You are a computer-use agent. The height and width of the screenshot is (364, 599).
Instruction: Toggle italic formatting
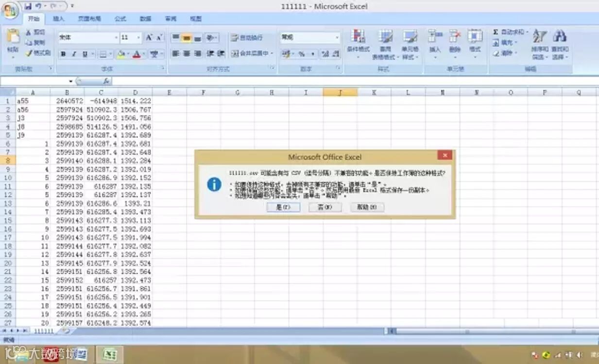coord(74,54)
